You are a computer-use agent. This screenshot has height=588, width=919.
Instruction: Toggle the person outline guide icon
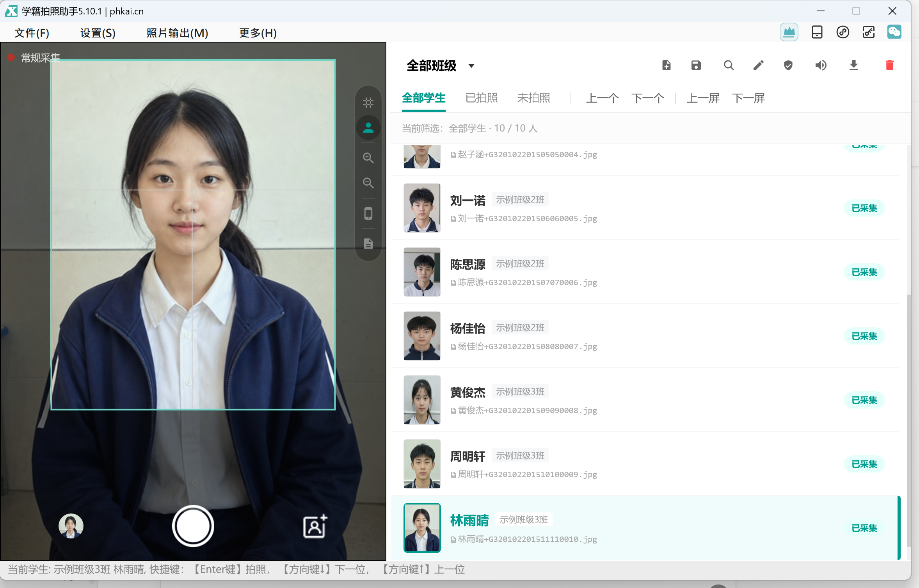(x=368, y=128)
